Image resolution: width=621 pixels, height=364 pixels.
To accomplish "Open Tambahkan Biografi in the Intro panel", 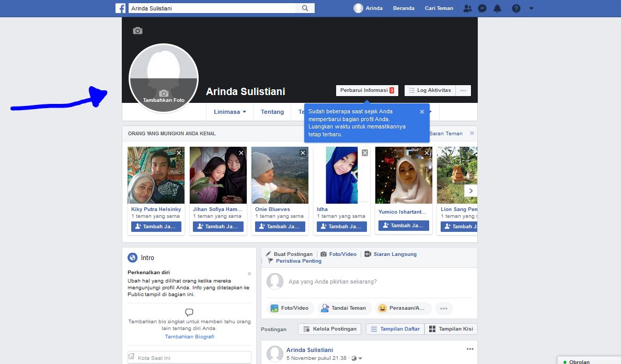I will tap(189, 336).
